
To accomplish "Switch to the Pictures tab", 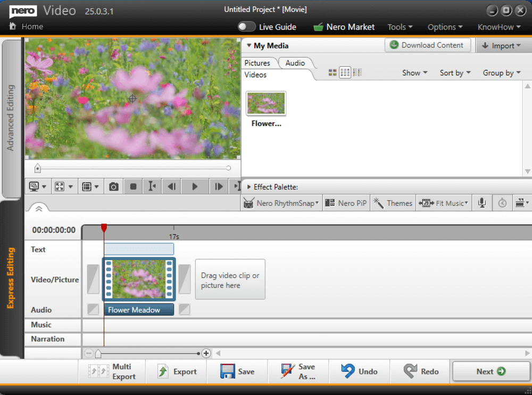I will [x=257, y=63].
